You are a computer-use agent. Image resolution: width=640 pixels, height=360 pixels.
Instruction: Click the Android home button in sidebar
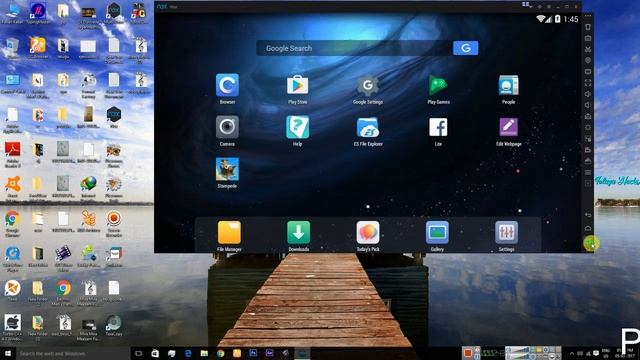(x=588, y=228)
